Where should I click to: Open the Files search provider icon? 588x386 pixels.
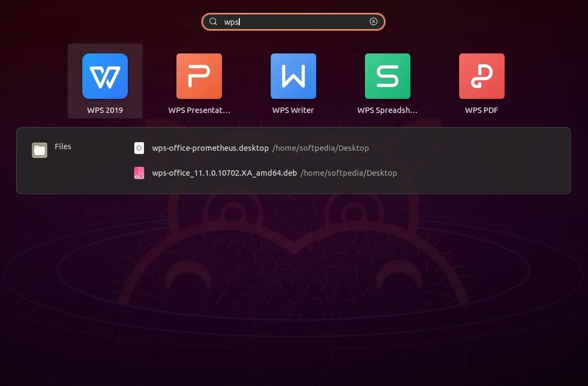tap(39, 150)
